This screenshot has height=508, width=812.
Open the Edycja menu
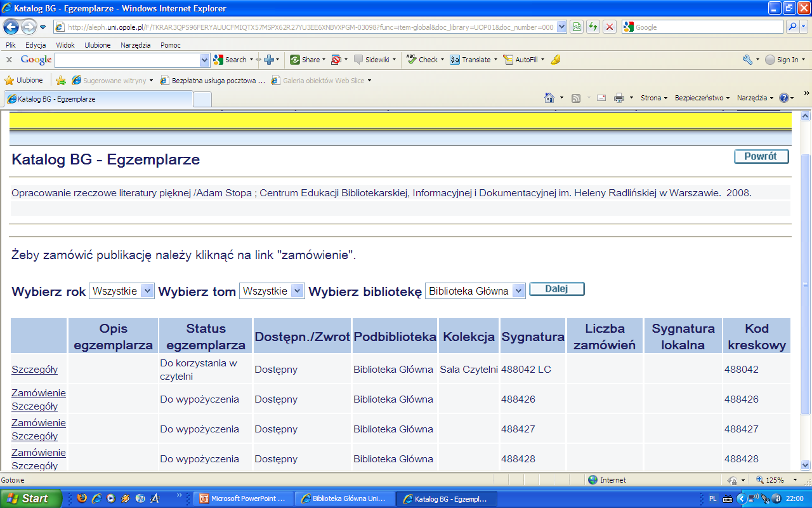click(x=36, y=45)
